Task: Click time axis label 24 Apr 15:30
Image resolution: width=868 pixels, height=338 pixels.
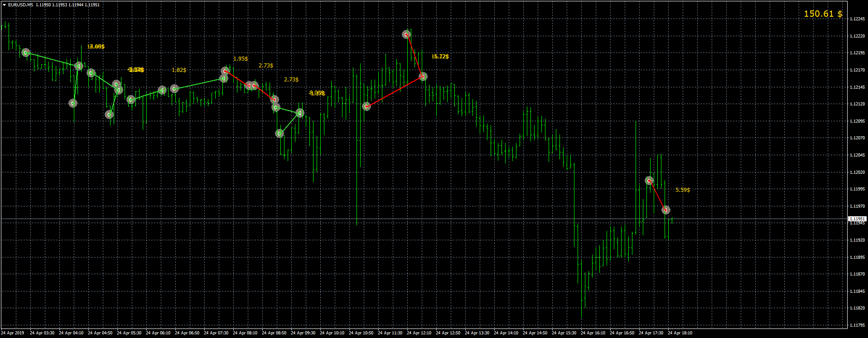Action: (x=564, y=333)
